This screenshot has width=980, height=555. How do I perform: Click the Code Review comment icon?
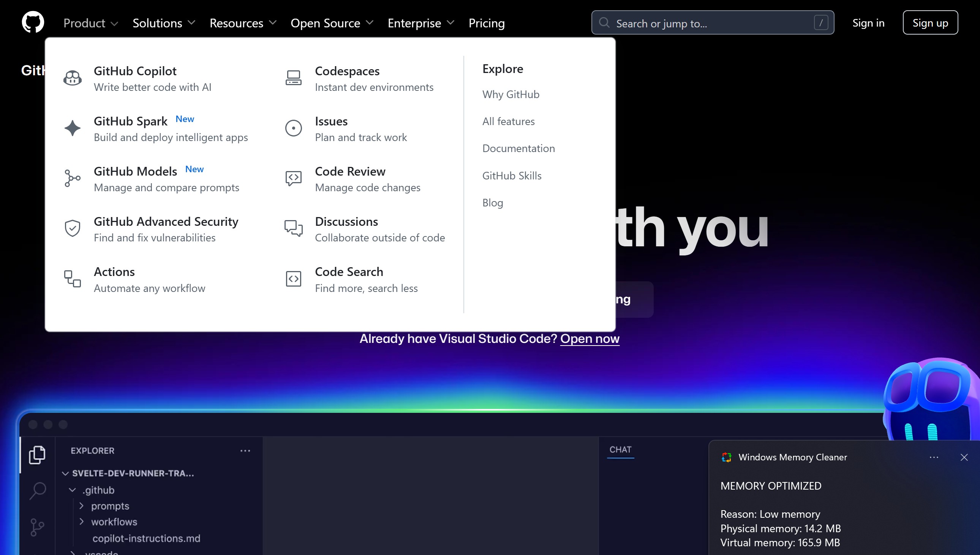294,178
